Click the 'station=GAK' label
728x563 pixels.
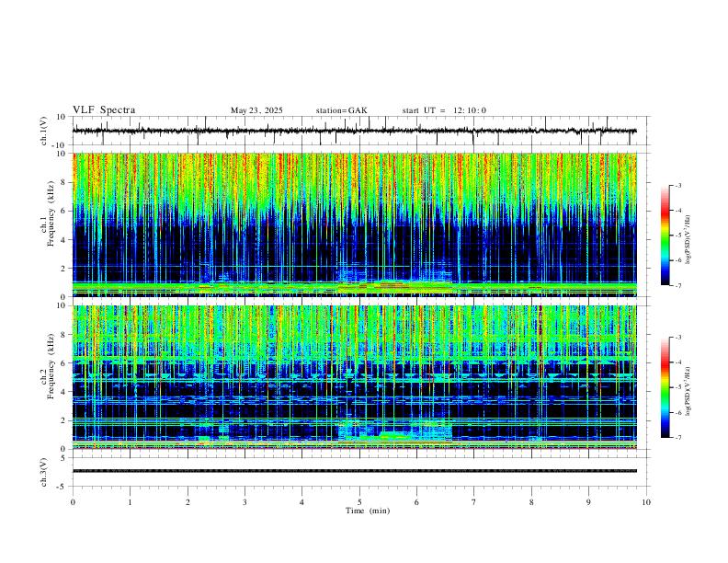[x=341, y=110]
